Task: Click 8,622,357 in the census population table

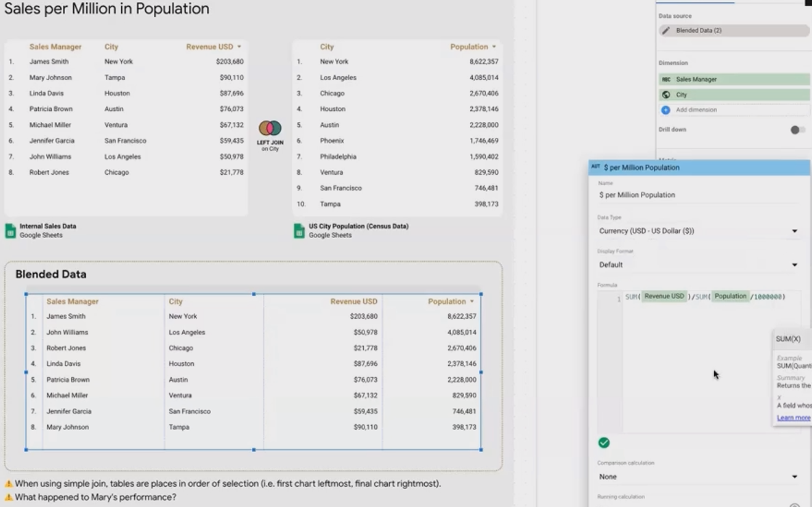Action: (484, 62)
